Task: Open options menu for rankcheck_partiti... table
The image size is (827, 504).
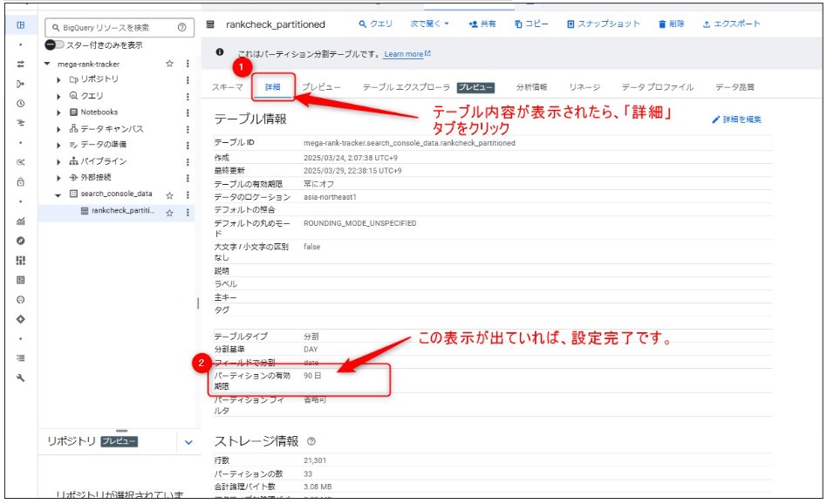Action: tap(188, 213)
